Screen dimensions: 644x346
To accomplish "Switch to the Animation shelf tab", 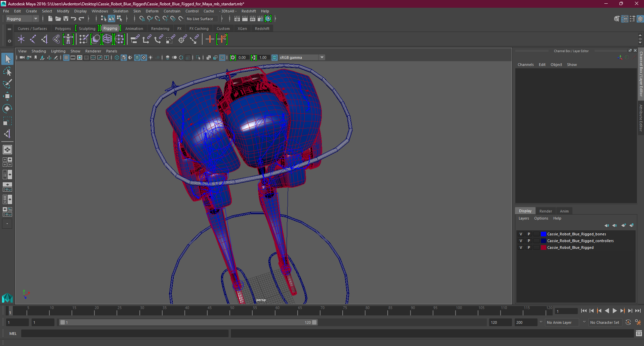I will tap(134, 29).
